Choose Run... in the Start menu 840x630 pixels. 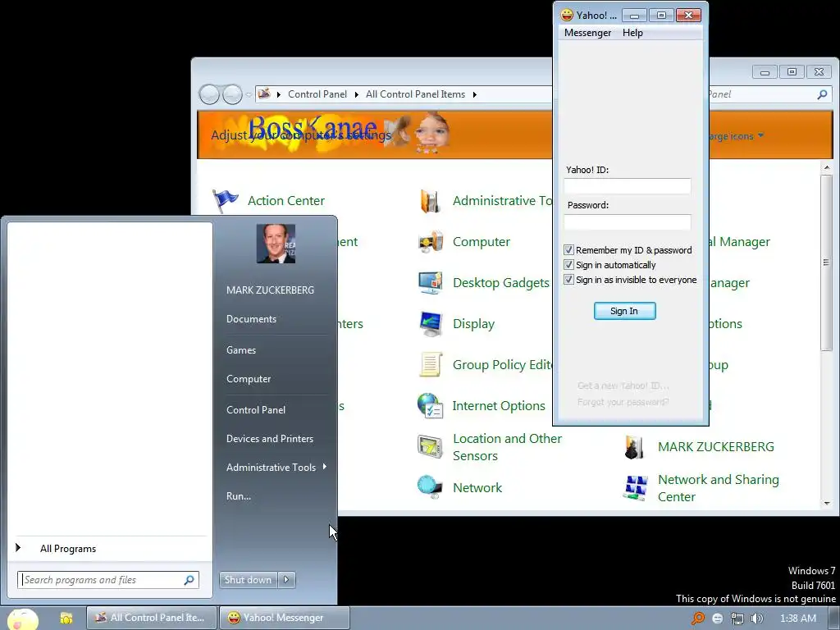pos(239,496)
